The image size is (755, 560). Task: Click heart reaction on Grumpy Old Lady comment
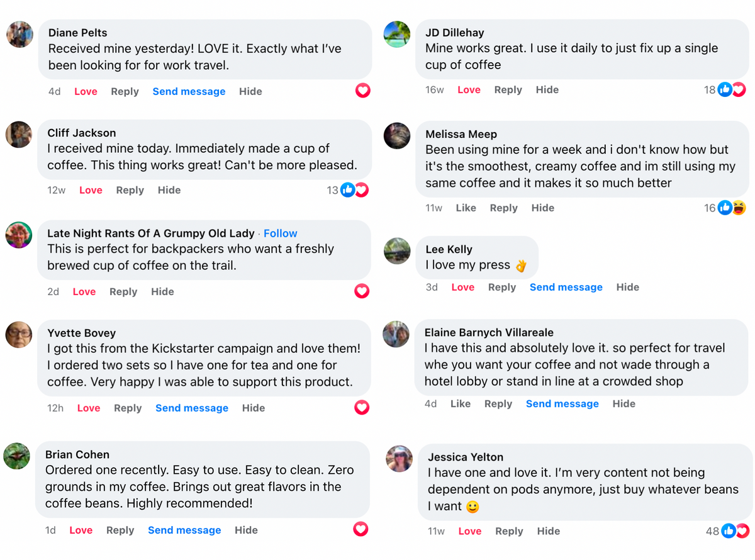coord(362,291)
